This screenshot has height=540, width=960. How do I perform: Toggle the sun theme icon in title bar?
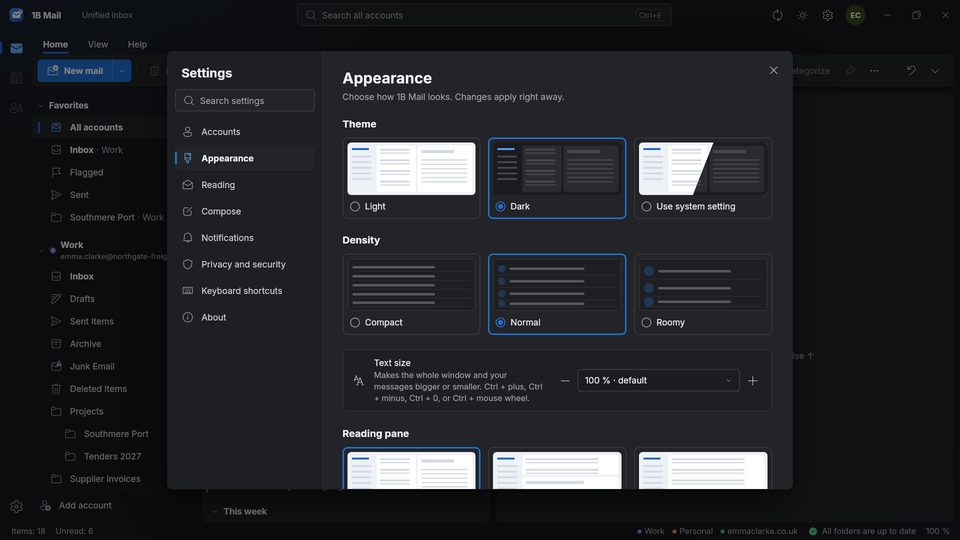802,15
